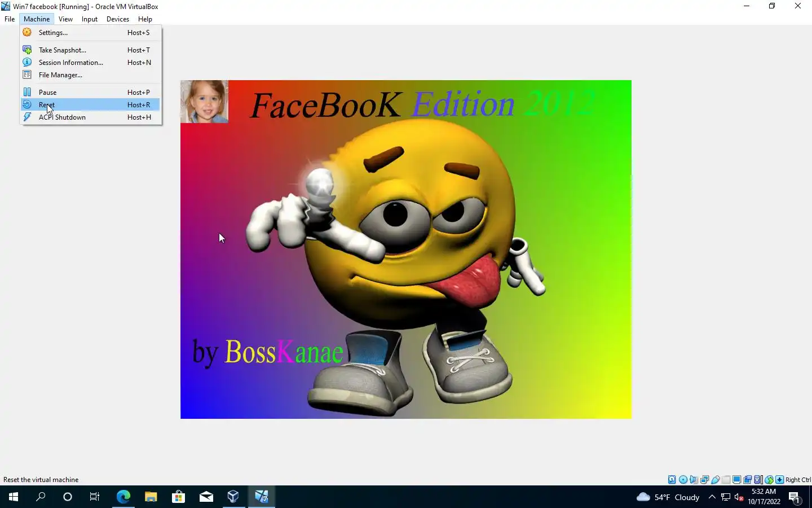812x508 pixels.
Task: Open File Explorer from taskbar
Action: pyautogui.click(x=151, y=497)
